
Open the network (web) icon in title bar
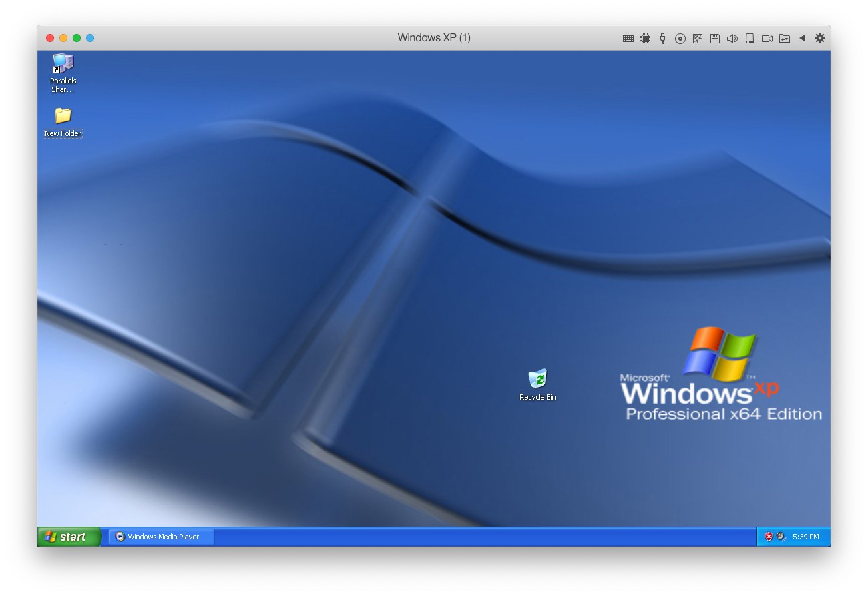(697, 39)
